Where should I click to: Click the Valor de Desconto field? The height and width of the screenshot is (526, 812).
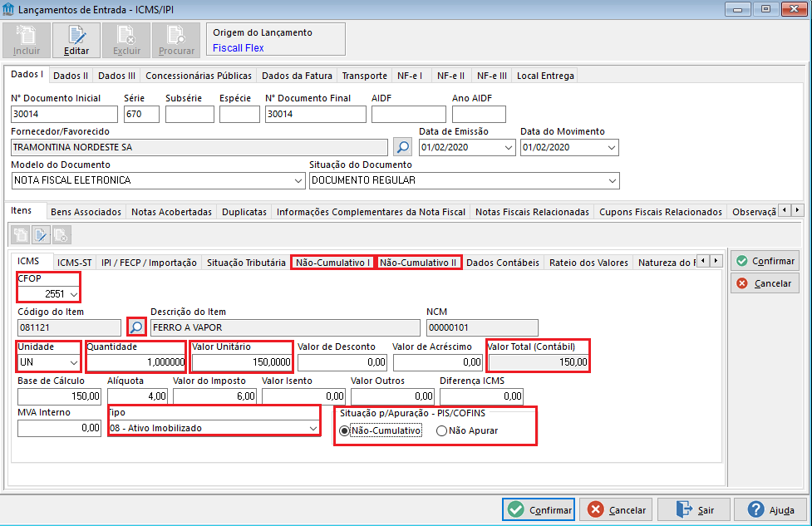[342, 362]
